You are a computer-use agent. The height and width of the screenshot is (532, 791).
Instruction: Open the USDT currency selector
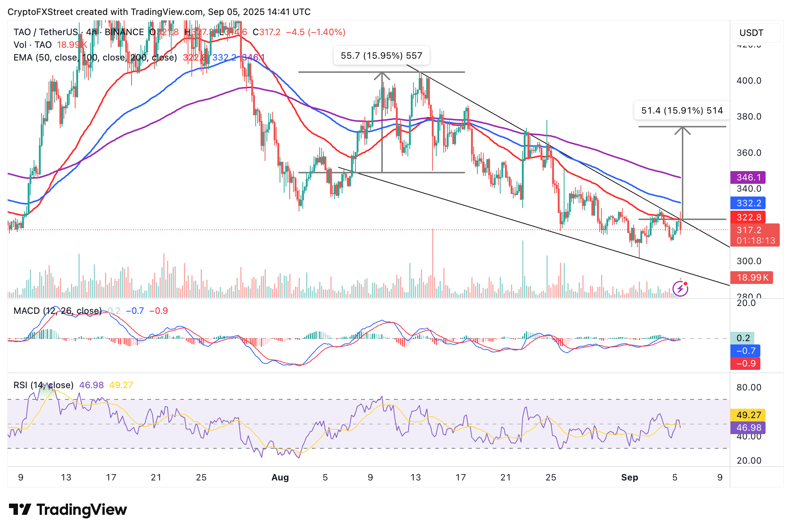click(756, 33)
